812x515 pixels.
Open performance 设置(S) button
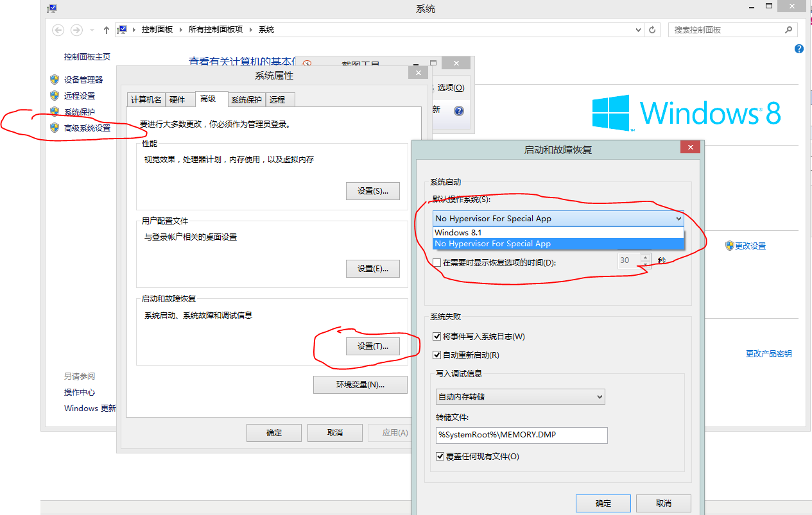pyautogui.click(x=373, y=190)
